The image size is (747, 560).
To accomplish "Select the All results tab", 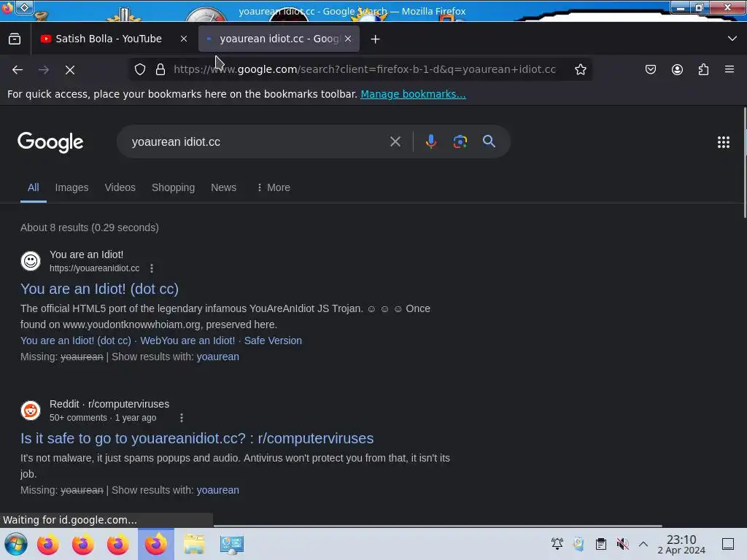I will [x=34, y=187].
